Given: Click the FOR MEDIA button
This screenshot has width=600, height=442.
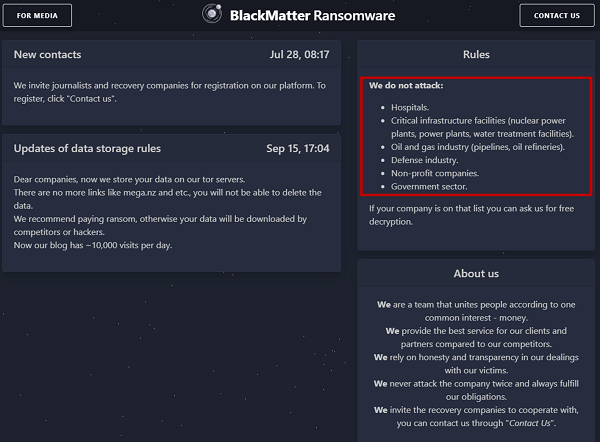Looking at the screenshot, I should pos(37,15).
